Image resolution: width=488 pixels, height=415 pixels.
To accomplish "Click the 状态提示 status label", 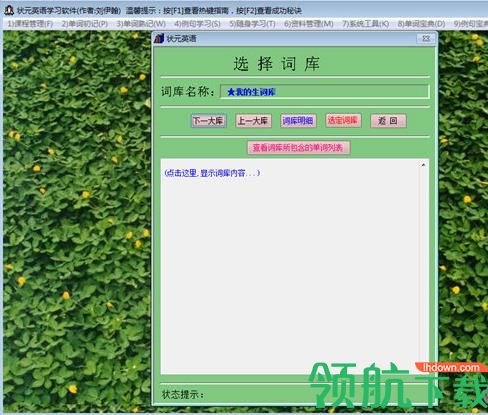I will click(x=183, y=395).
